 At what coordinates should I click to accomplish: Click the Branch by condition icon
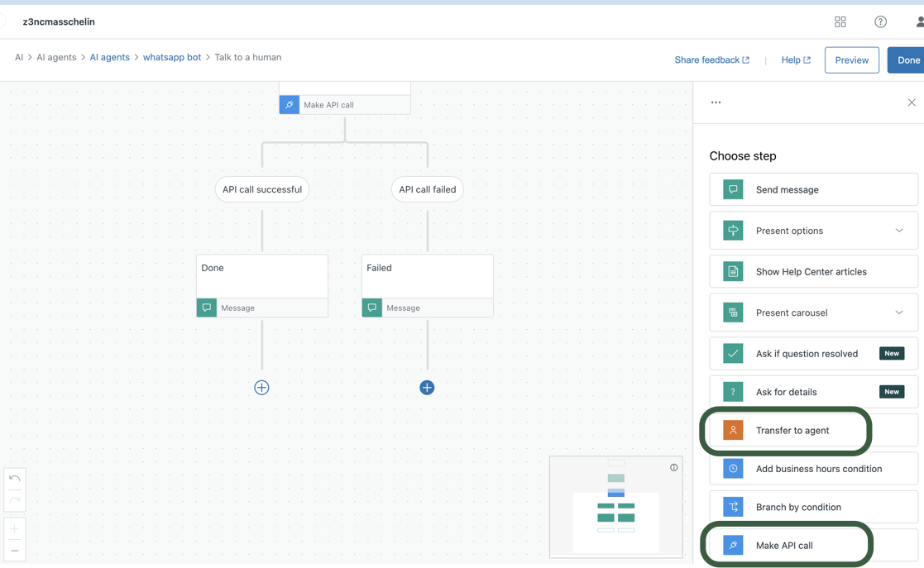click(733, 507)
